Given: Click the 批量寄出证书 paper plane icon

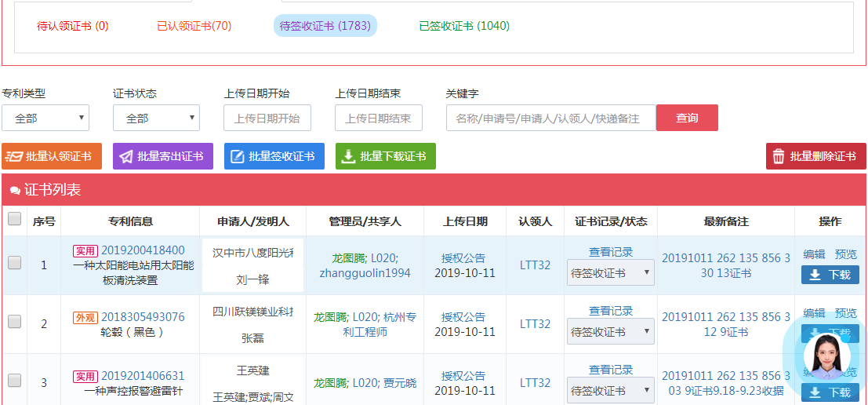Looking at the screenshot, I should pyautogui.click(x=126, y=156).
